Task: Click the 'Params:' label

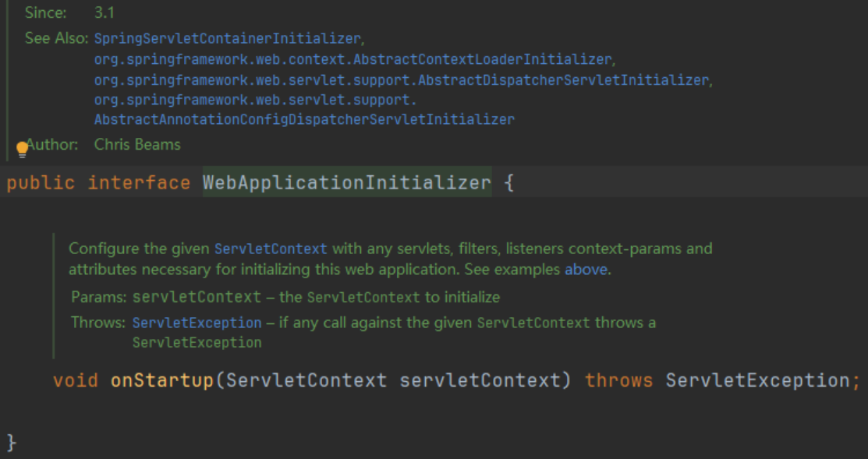Action: (x=99, y=298)
